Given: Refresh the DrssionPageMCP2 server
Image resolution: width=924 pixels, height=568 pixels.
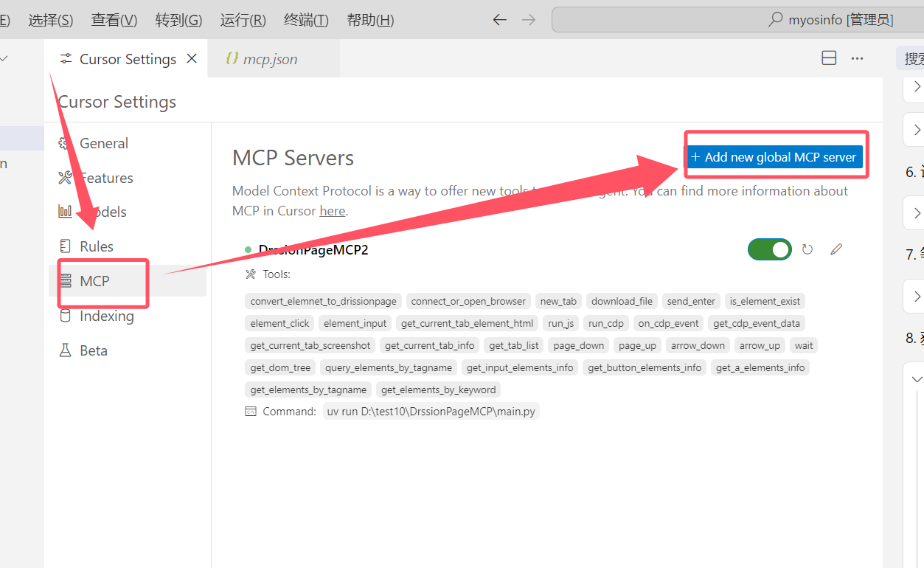Looking at the screenshot, I should 807,249.
